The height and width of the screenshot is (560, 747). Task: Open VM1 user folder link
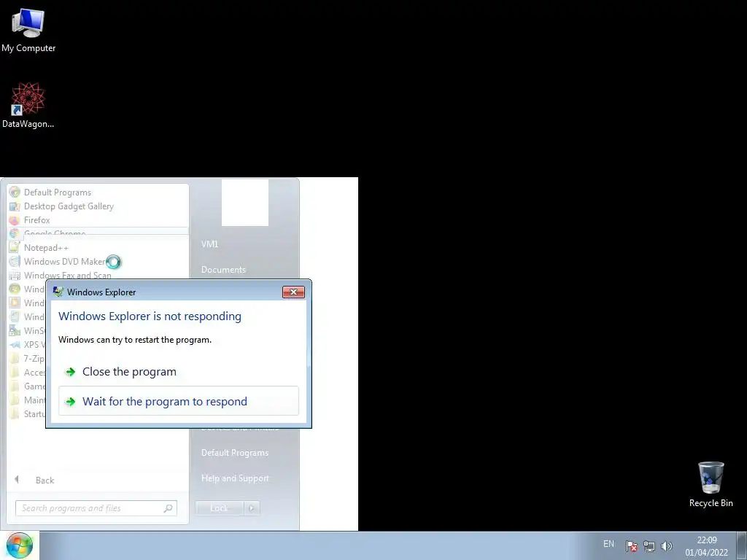pos(209,244)
